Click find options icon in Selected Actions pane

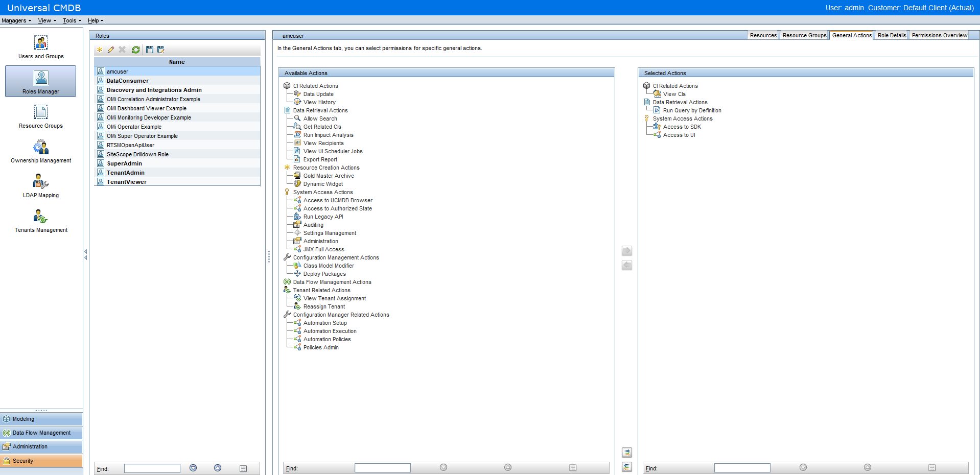coord(932,468)
